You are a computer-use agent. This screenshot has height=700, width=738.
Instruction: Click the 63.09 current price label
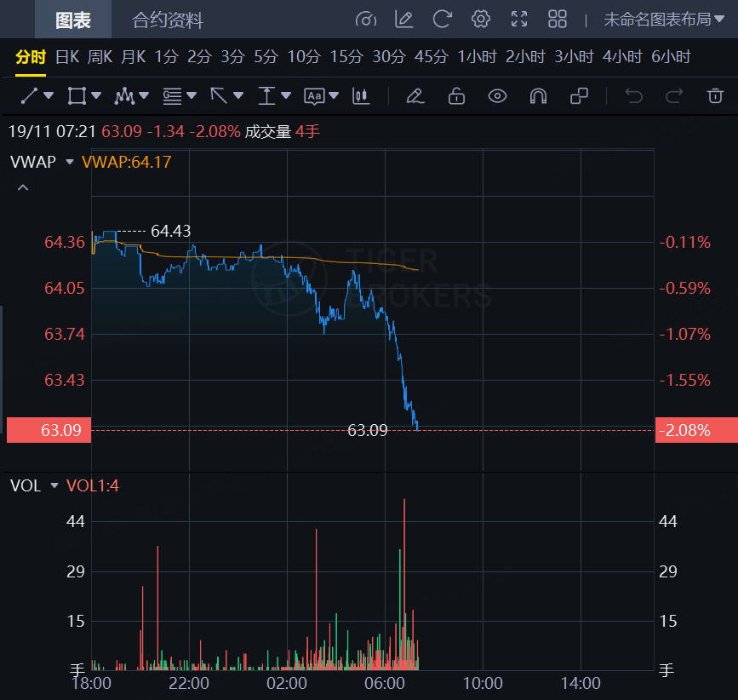[x=49, y=430]
